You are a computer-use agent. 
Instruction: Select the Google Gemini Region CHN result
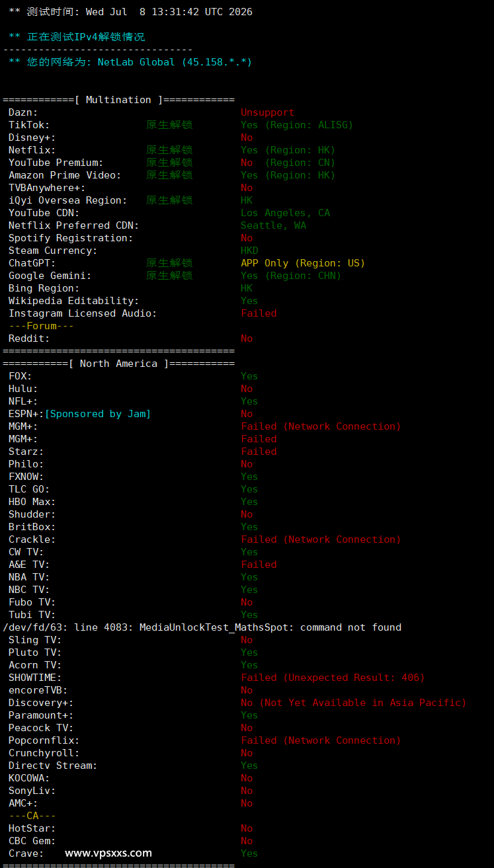(291, 276)
